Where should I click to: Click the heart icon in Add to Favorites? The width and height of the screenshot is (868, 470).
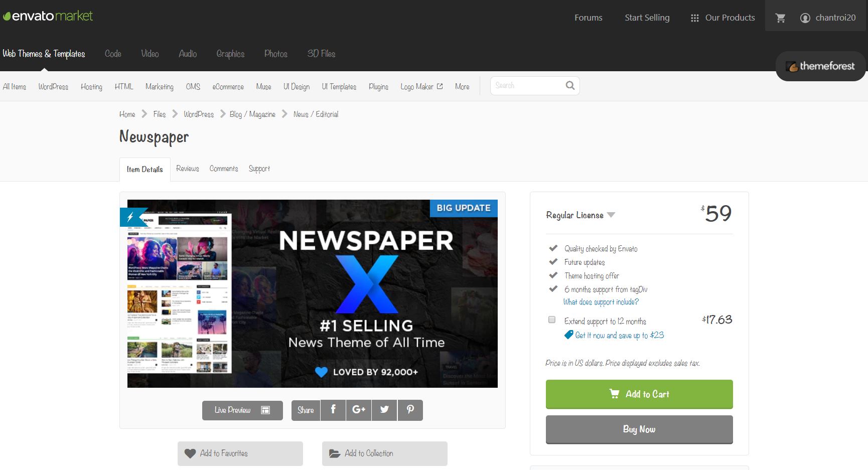(x=190, y=453)
